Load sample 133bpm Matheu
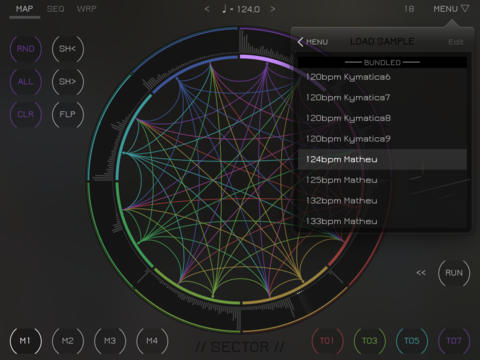The width and height of the screenshot is (480, 360). tap(382, 221)
